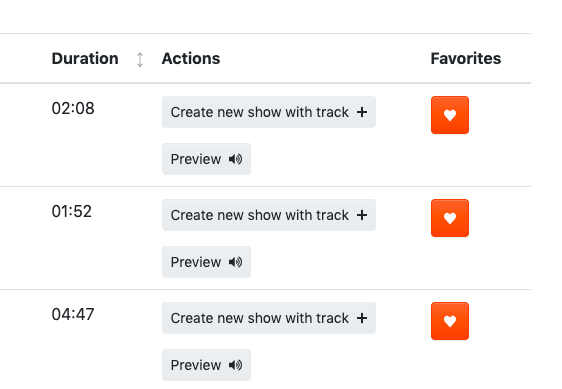Click the Actions column header
The width and height of the screenshot is (562, 389).
[x=191, y=58]
